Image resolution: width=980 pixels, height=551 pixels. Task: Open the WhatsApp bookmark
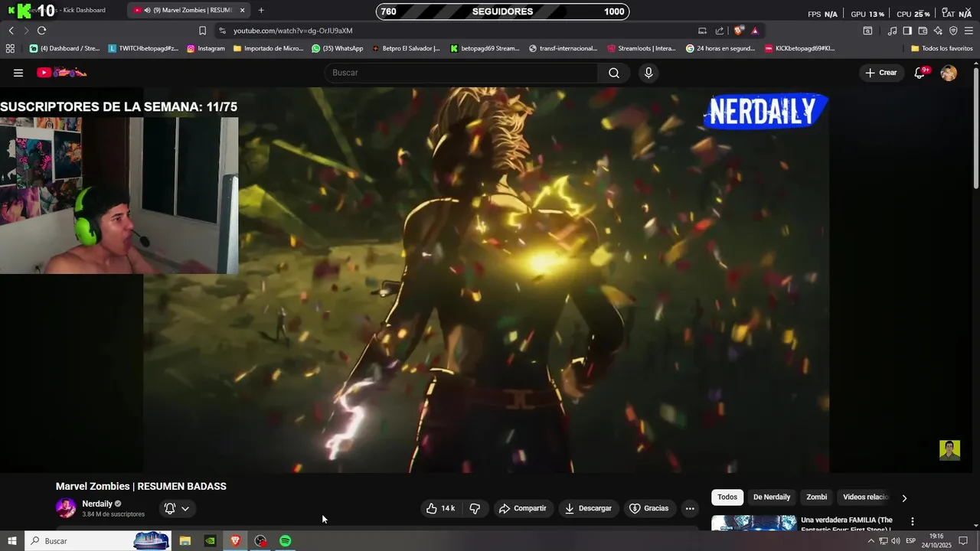(338, 48)
